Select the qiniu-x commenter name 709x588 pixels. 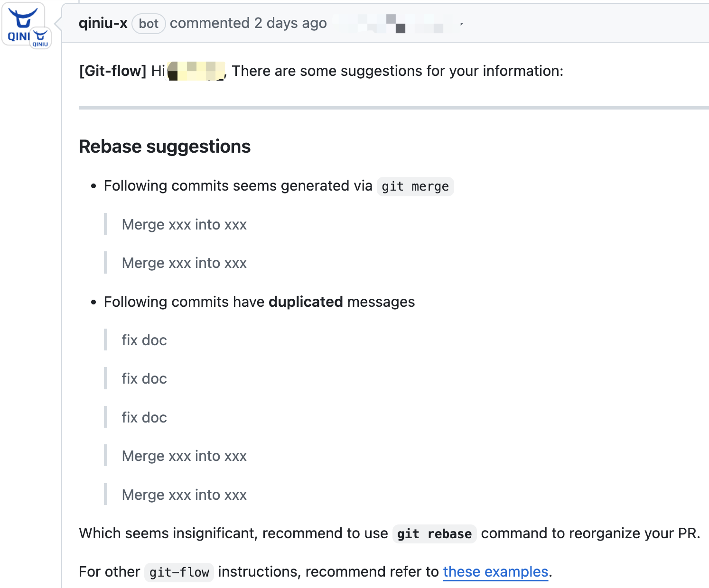pyautogui.click(x=103, y=22)
